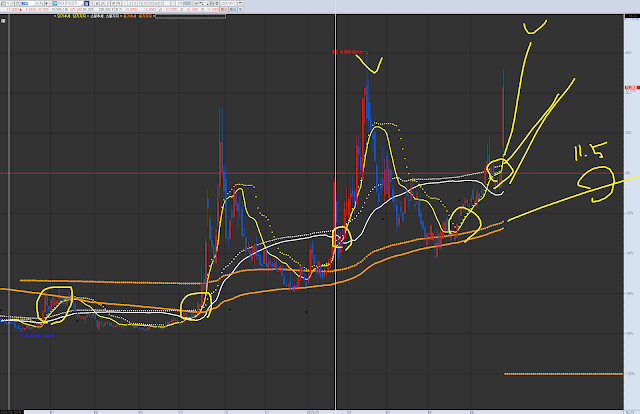
Task: Click the small white square at chart's top-left corner
Action: point(3,20)
